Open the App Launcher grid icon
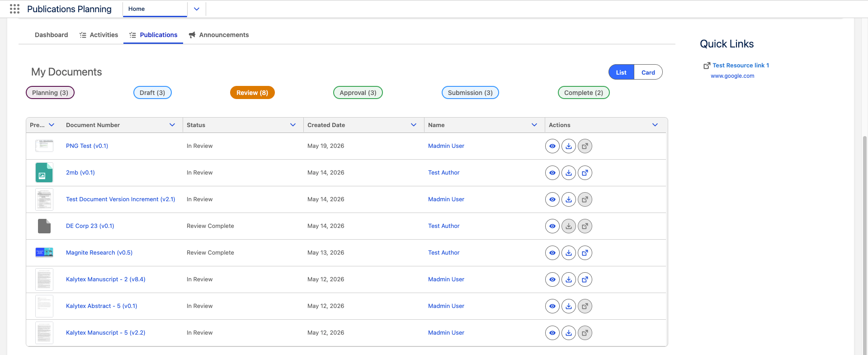This screenshot has height=355, width=868. [14, 9]
